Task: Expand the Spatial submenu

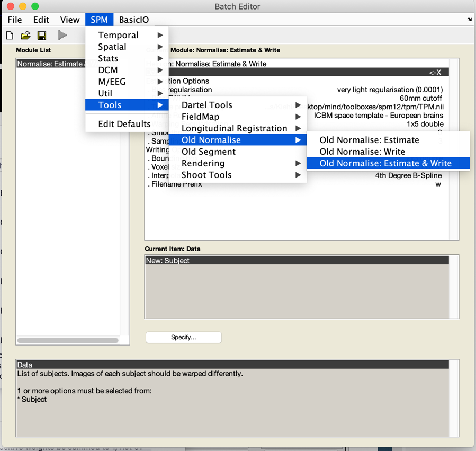Action: pos(127,47)
